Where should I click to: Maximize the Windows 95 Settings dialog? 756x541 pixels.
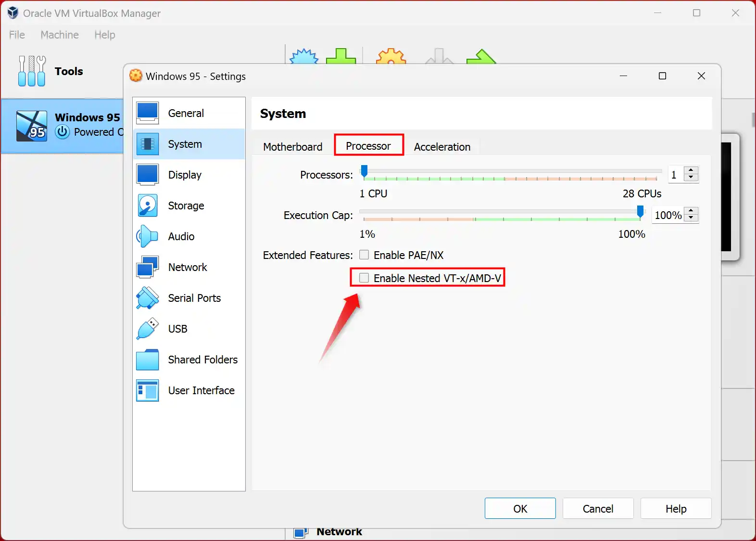[x=662, y=76]
